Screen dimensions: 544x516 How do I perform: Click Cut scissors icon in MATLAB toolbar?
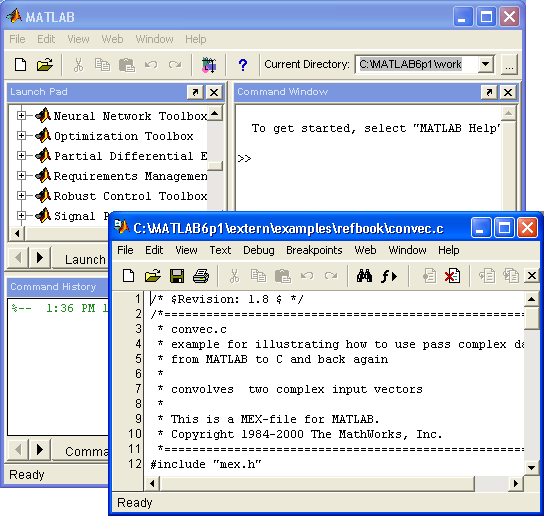(x=78, y=65)
